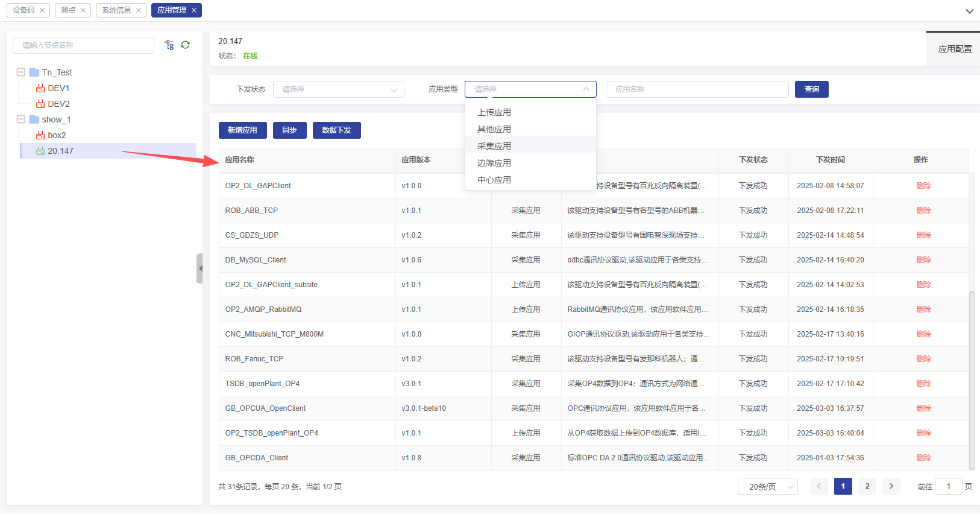Close the 设备码 tab
980x514 pixels.
pos(42,10)
